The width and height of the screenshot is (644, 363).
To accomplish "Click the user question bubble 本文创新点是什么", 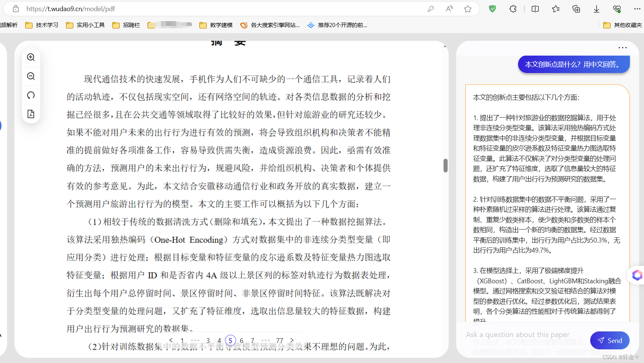I will [x=574, y=64].
